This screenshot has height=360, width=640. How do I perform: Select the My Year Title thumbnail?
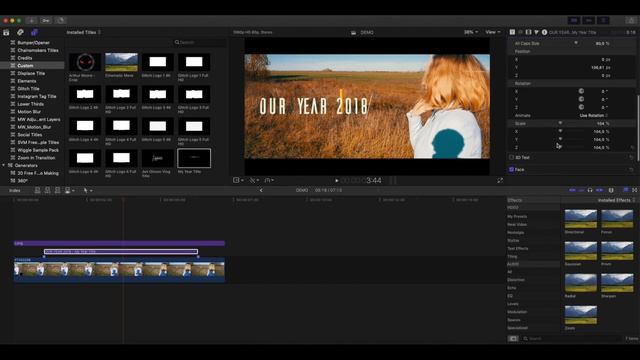pos(194,158)
